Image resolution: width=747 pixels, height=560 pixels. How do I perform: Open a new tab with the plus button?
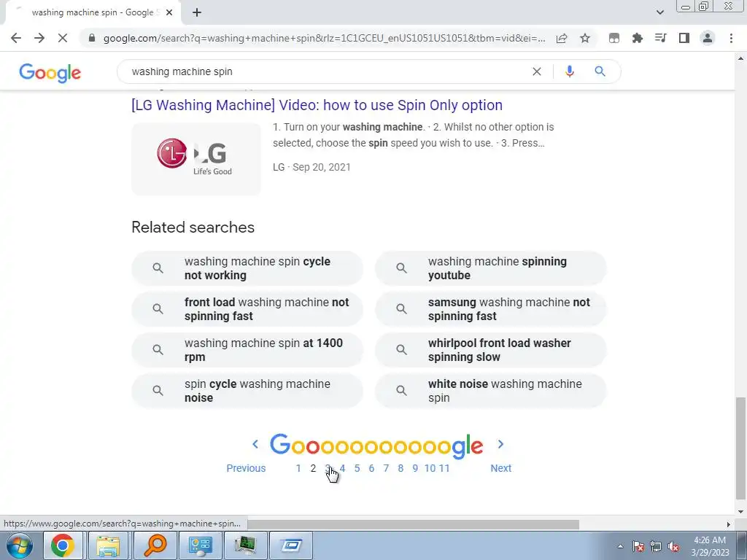197,12
